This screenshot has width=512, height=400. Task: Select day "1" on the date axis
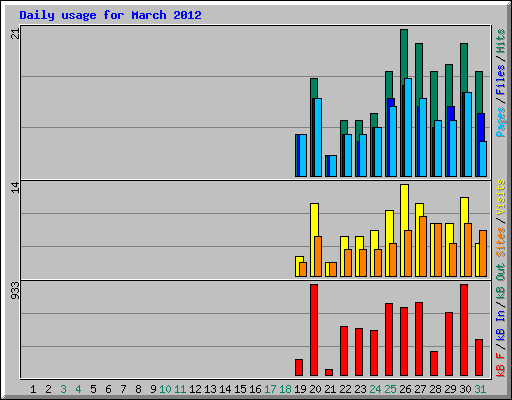pos(33,389)
